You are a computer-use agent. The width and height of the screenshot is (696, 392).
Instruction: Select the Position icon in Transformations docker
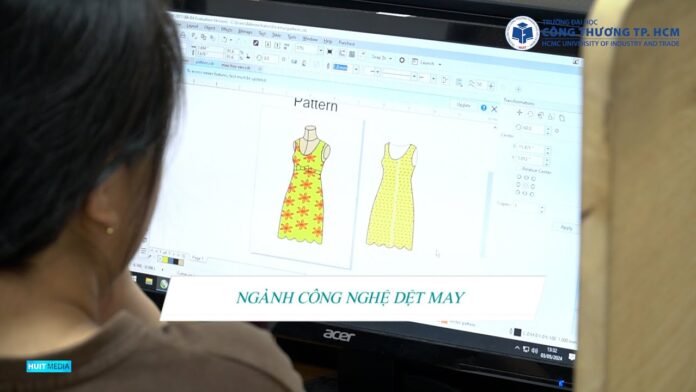[519, 113]
